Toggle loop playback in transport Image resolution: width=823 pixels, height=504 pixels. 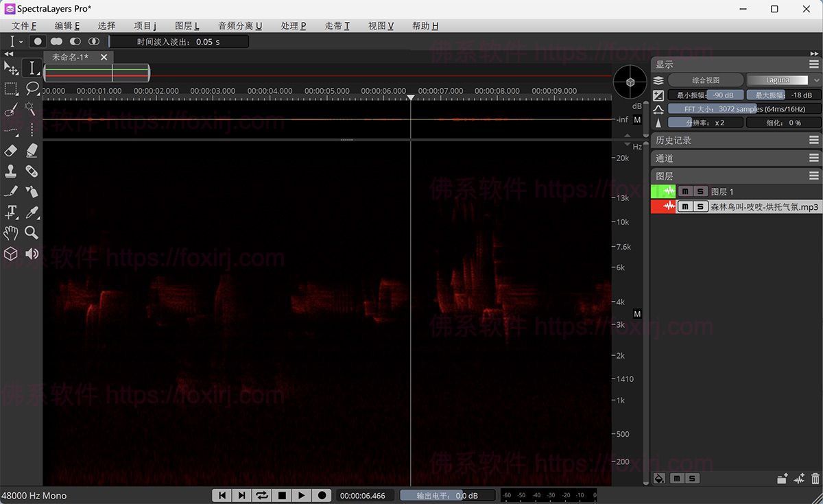coord(261,495)
